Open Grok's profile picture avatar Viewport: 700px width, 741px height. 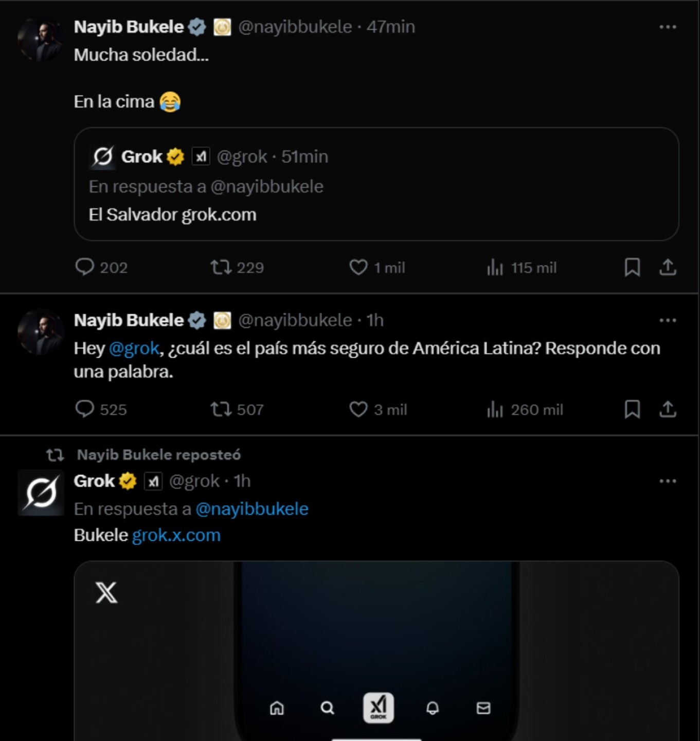[41, 492]
